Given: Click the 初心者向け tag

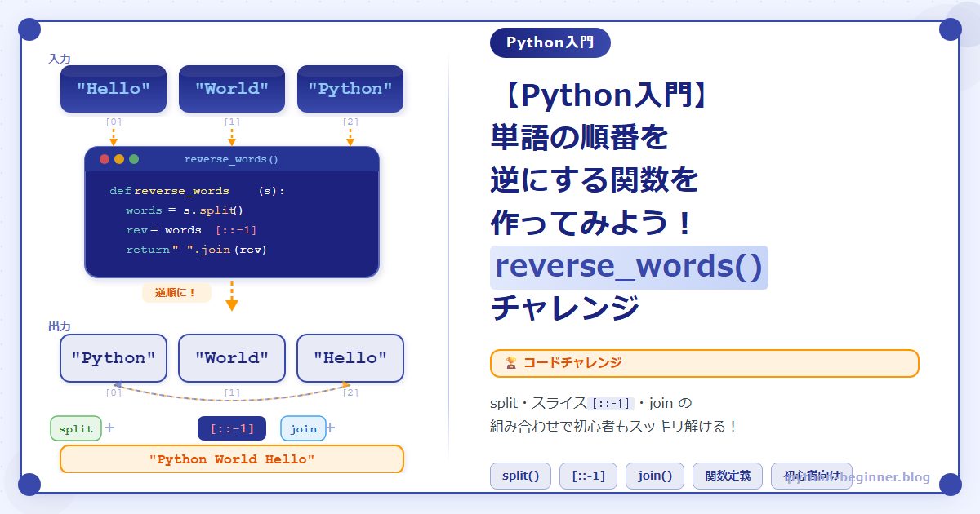Looking at the screenshot, I should pos(812,476).
